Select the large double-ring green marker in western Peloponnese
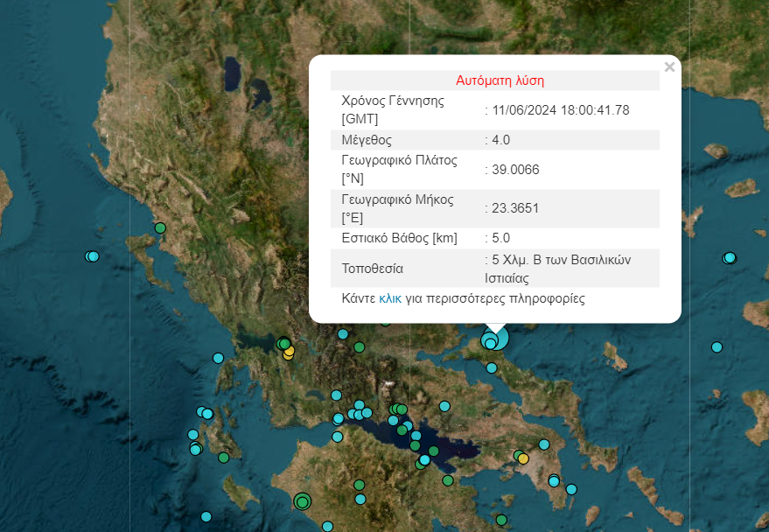This screenshot has height=532, width=769. point(303,501)
